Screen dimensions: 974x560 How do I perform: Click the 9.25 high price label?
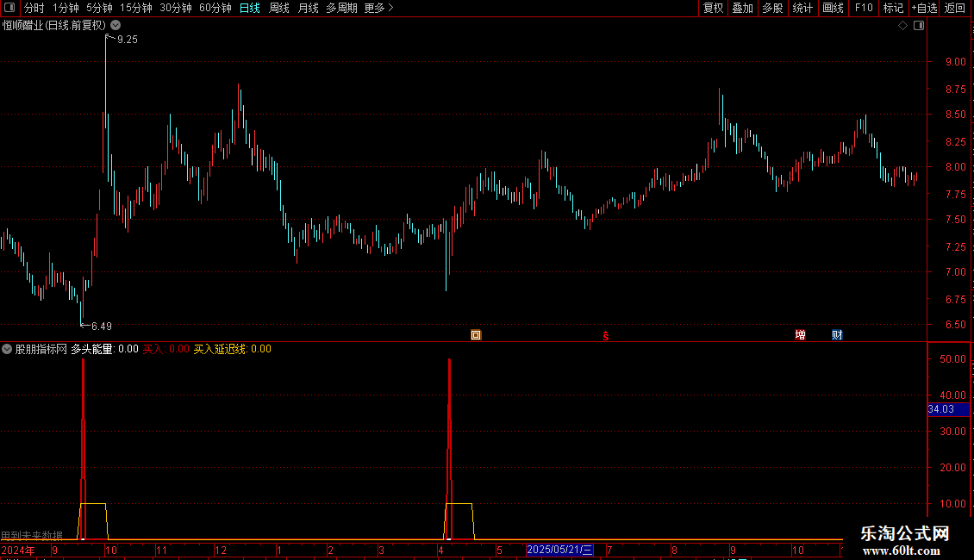tap(128, 40)
